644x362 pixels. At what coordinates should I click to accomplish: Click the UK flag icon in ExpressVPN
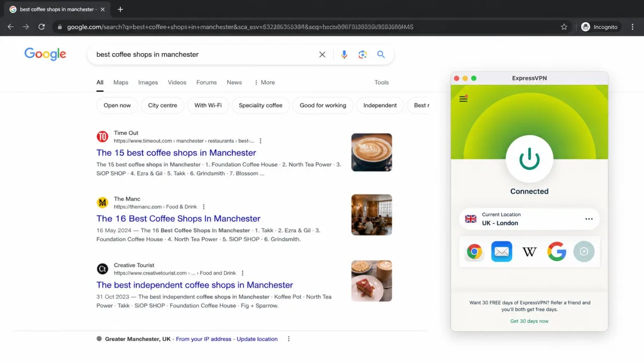[471, 219]
